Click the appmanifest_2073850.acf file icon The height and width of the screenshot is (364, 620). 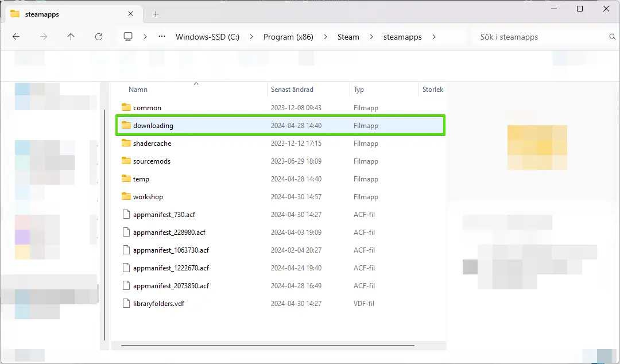pyautogui.click(x=126, y=286)
